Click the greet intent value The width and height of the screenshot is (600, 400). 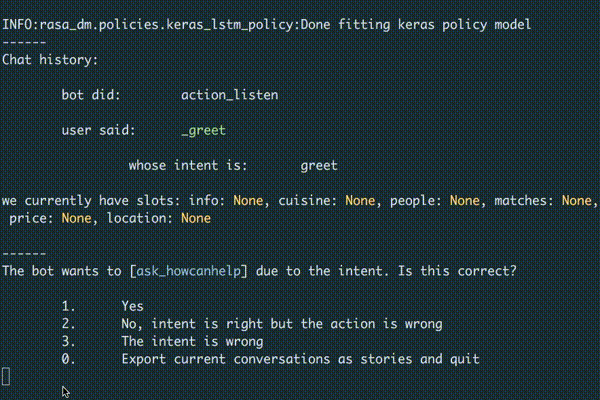(319, 166)
